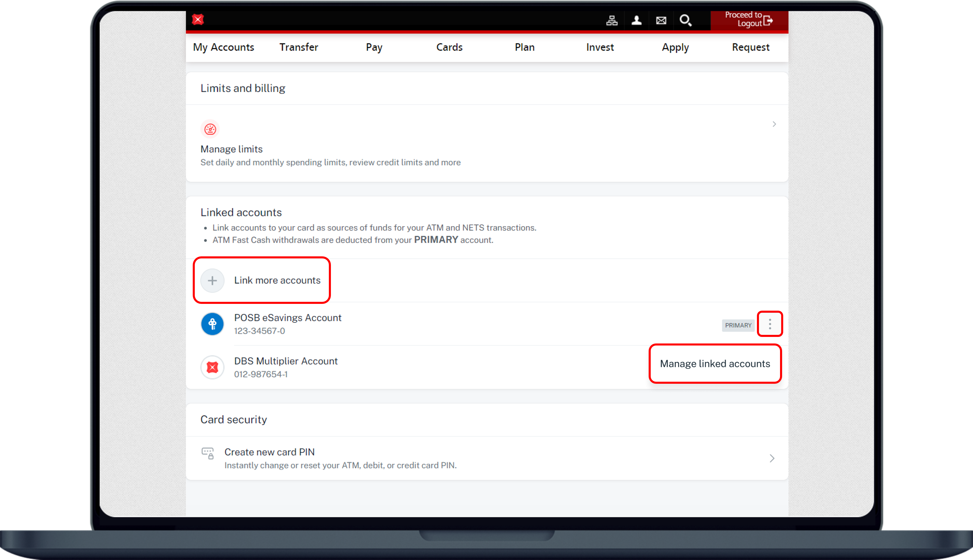The height and width of the screenshot is (560, 973).
Task: Open the sitemap icon in top bar
Action: click(x=612, y=20)
